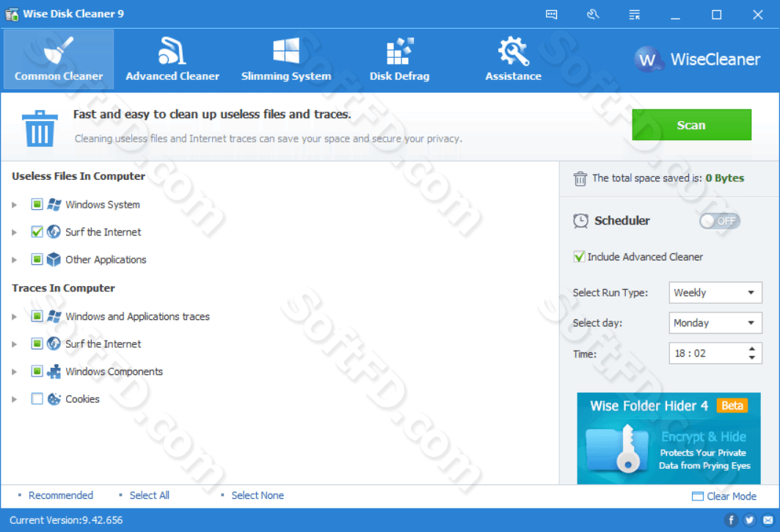Click the Windows System flag icon
780x532 pixels.
pos(54,205)
